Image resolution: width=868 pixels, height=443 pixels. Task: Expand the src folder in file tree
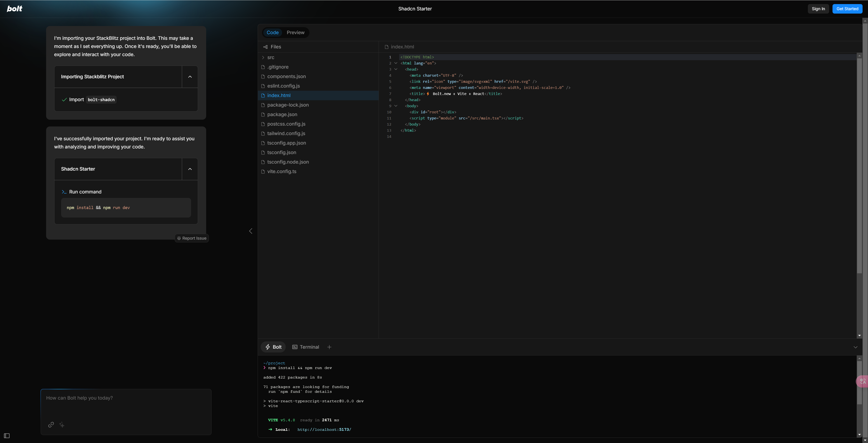pos(263,57)
